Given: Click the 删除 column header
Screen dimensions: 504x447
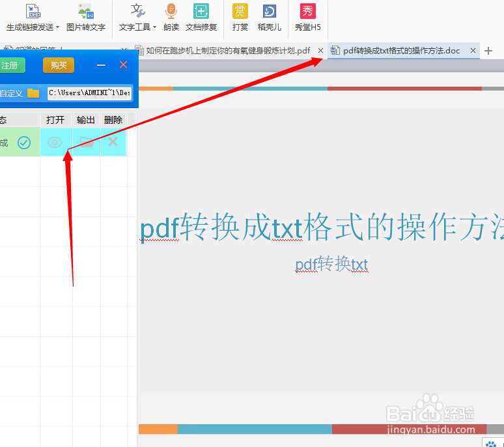Looking at the screenshot, I should 113,120.
